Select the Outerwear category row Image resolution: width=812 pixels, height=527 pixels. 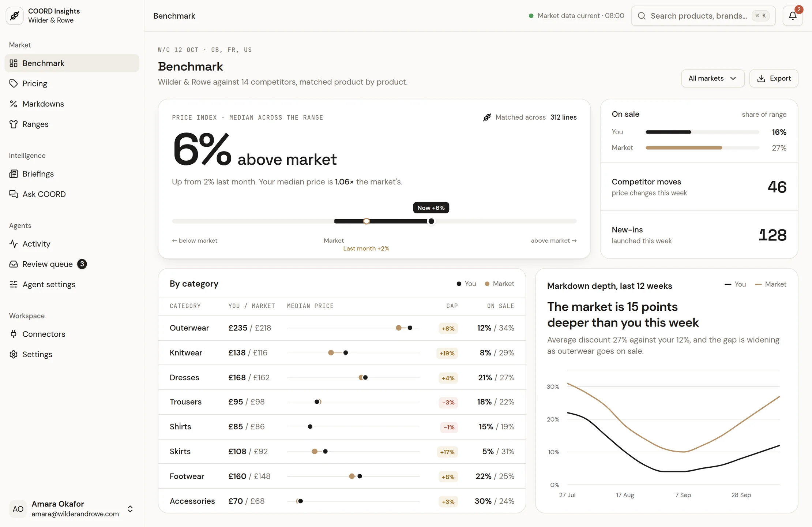coord(342,328)
